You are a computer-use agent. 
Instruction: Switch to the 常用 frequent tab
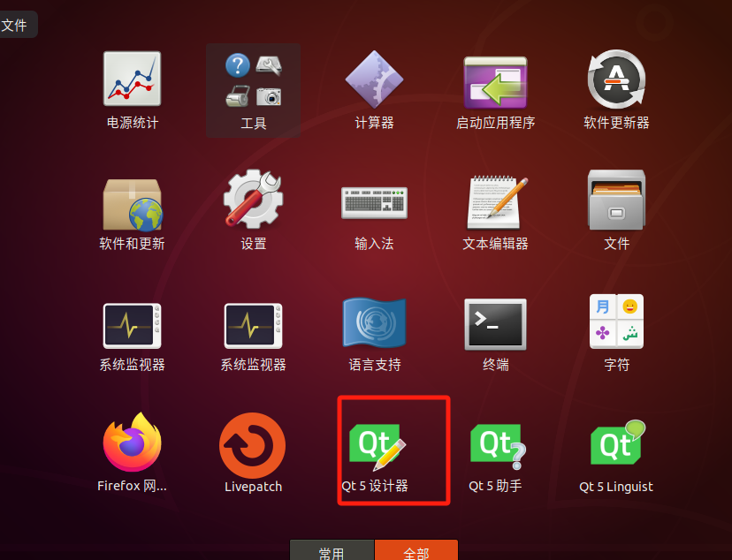click(332, 550)
